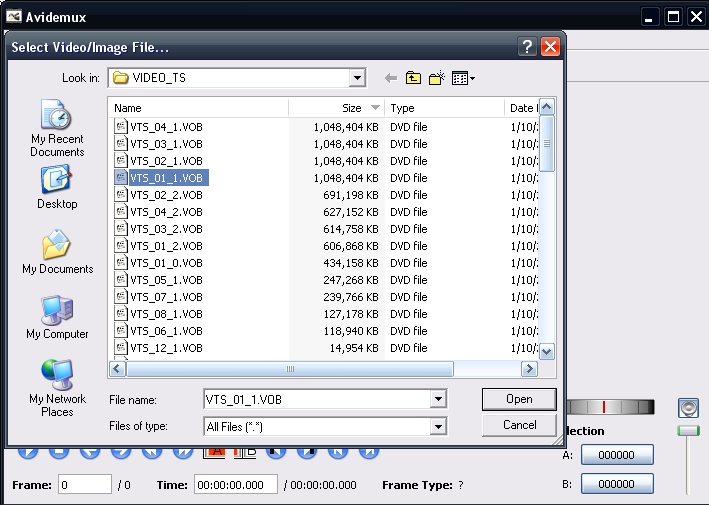Click the Open button

pyautogui.click(x=519, y=399)
